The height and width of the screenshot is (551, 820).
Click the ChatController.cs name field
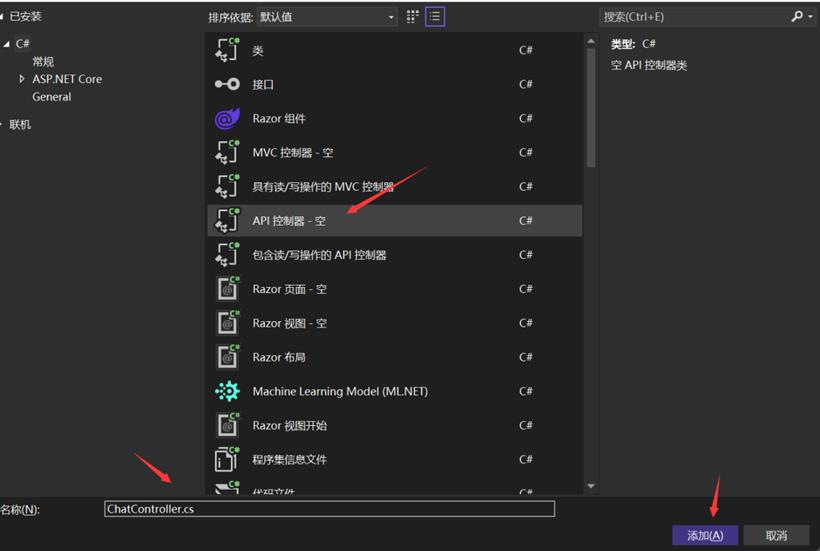[x=329, y=509]
